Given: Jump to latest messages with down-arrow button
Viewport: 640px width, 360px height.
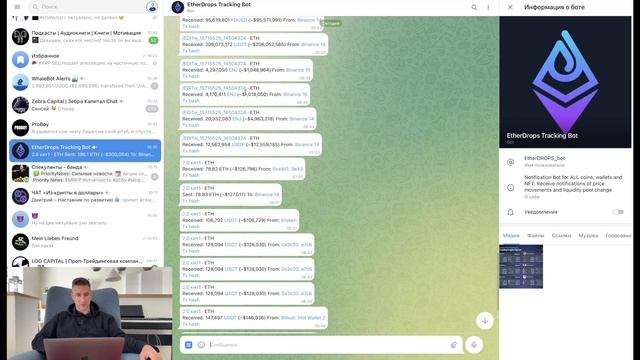Looking at the screenshot, I should coord(485,321).
